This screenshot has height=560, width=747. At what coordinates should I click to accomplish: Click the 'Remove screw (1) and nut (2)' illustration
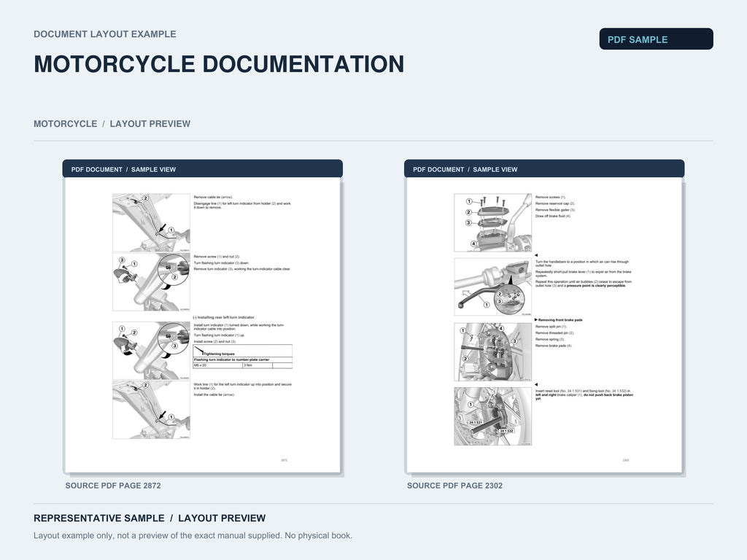[x=151, y=282]
